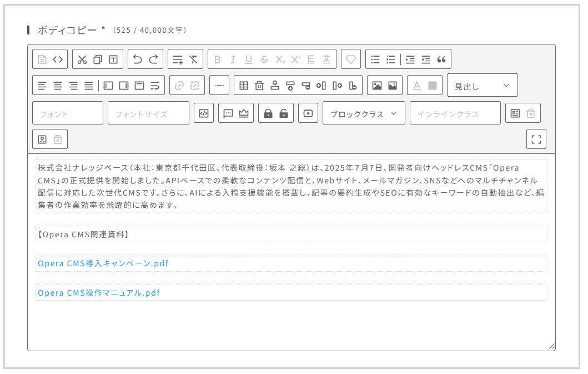Click the new document icon
This screenshot has height=374, width=588.
pos(42,59)
